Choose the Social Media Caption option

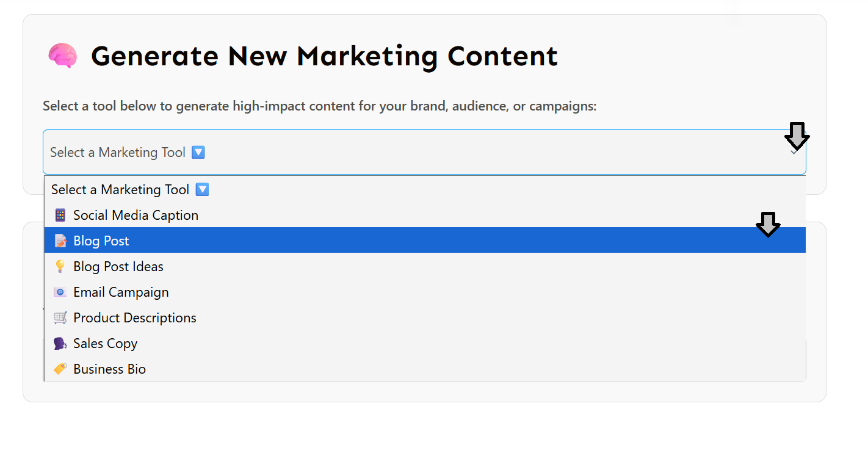pos(136,216)
